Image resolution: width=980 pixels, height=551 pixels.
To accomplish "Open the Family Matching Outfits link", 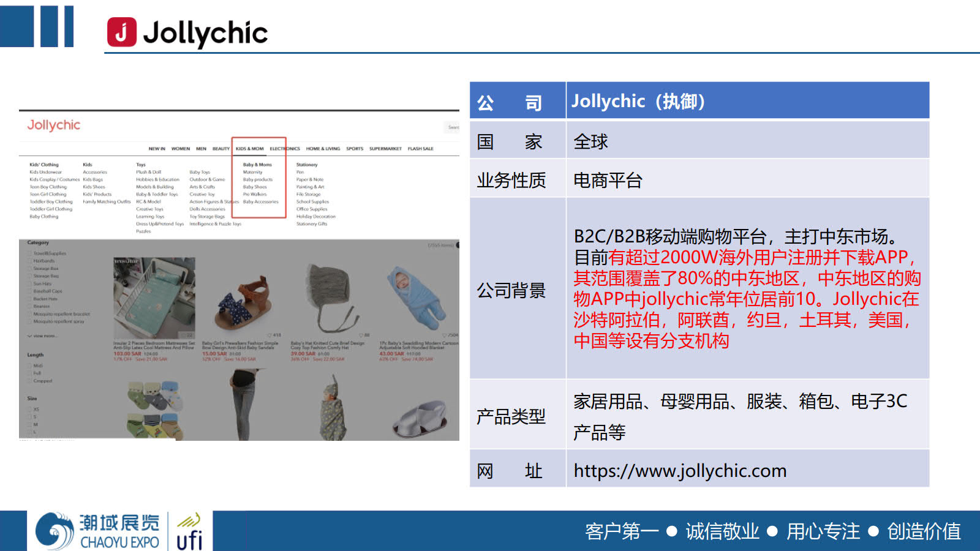I will coord(107,201).
